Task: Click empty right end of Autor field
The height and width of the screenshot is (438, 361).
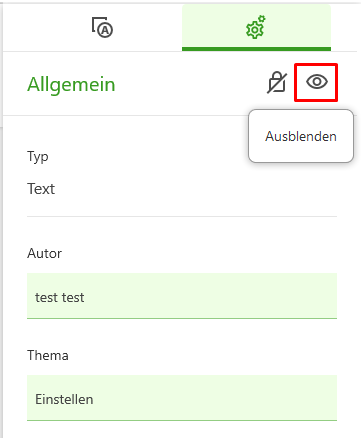Action: (x=300, y=296)
